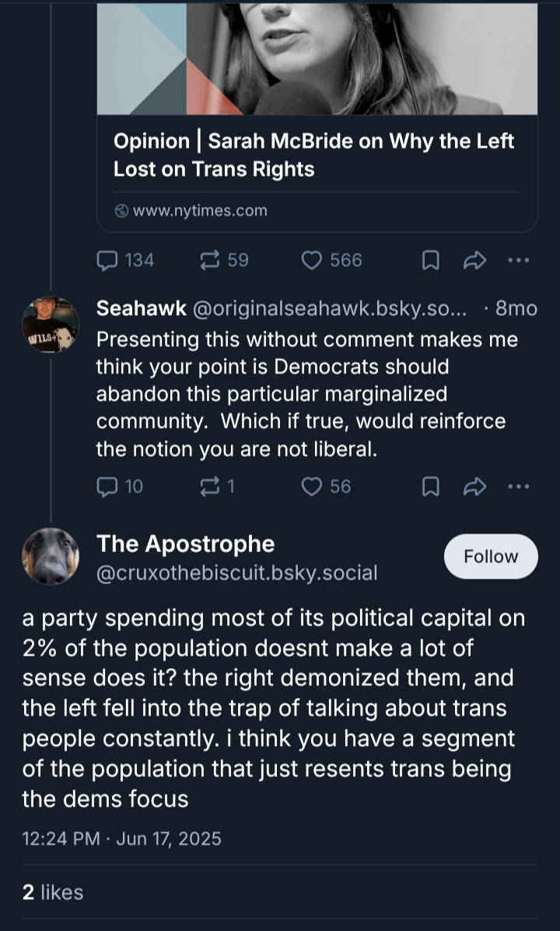Like the post with 566 likes

[312, 261]
